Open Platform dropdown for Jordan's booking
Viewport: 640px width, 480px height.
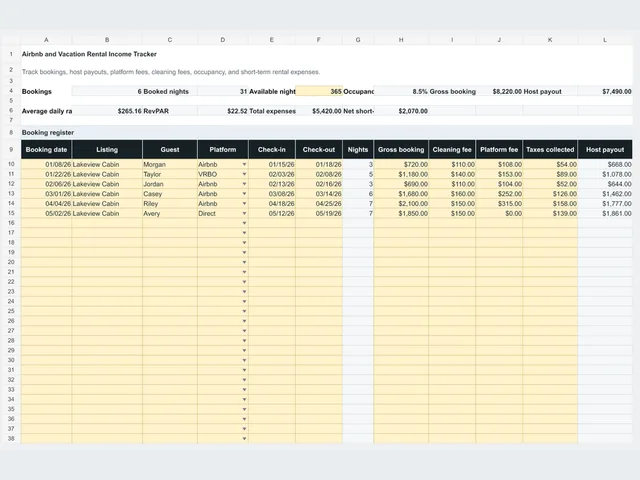[x=244, y=184]
